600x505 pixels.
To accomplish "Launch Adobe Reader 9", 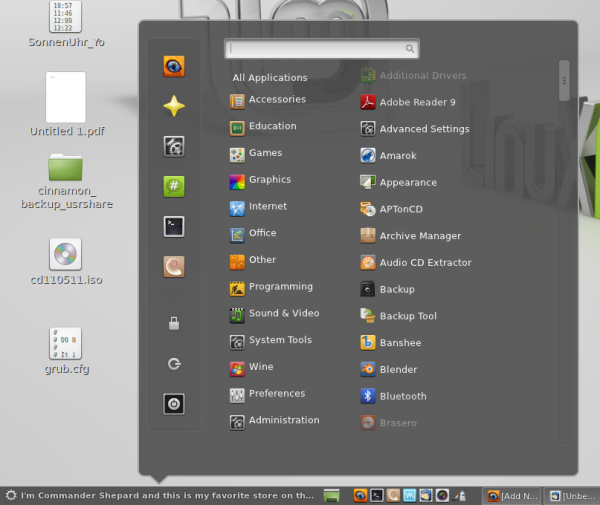I will tap(408, 102).
